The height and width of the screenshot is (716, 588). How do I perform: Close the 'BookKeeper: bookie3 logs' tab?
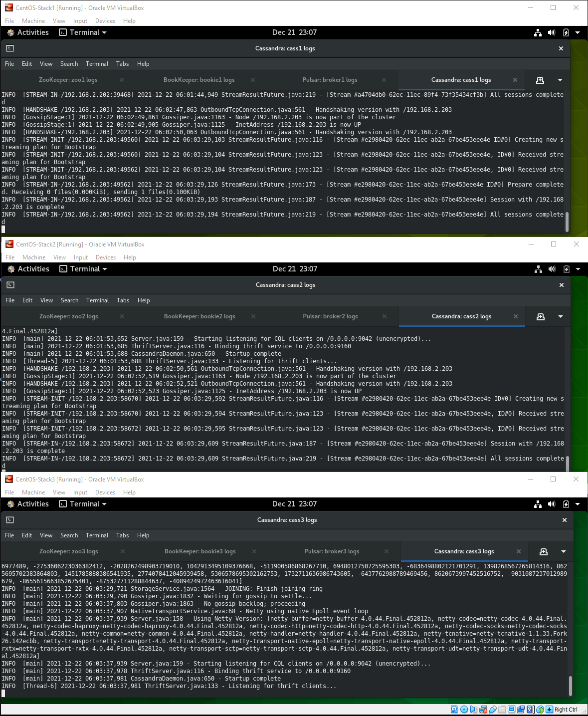[x=254, y=551]
